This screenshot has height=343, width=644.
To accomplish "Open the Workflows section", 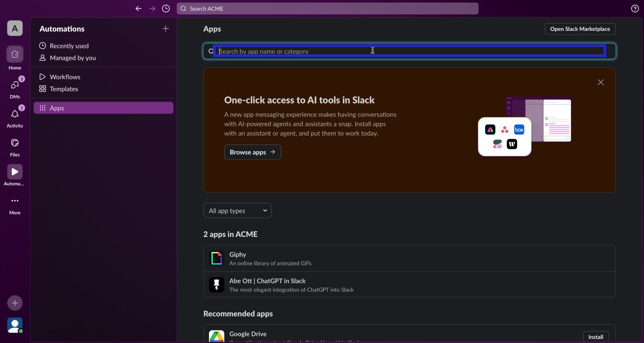I will [65, 77].
